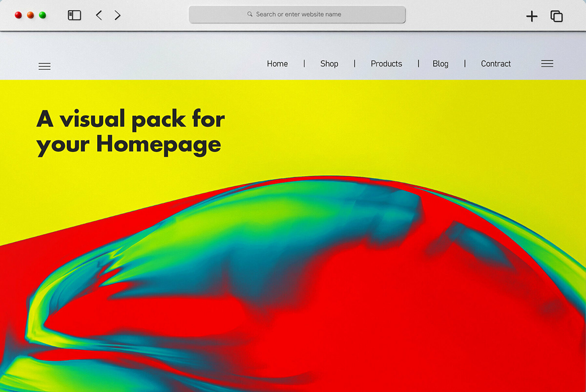Minimize the window with the orange button
The image size is (586, 392).
(x=30, y=15)
